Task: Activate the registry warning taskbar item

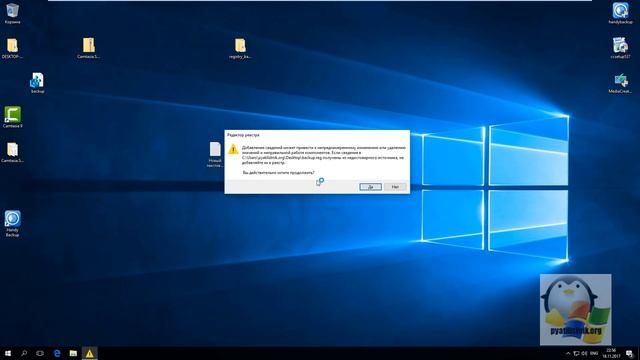Action: [89, 353]
